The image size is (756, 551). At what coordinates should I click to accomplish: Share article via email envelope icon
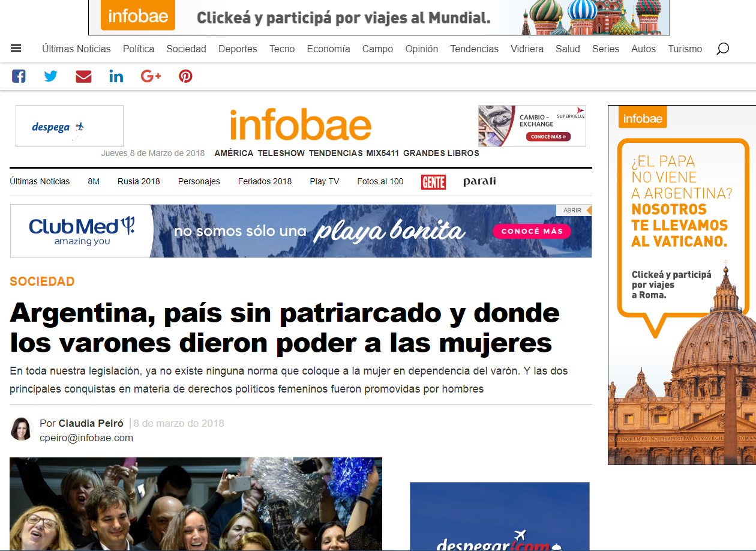[83, 76]
